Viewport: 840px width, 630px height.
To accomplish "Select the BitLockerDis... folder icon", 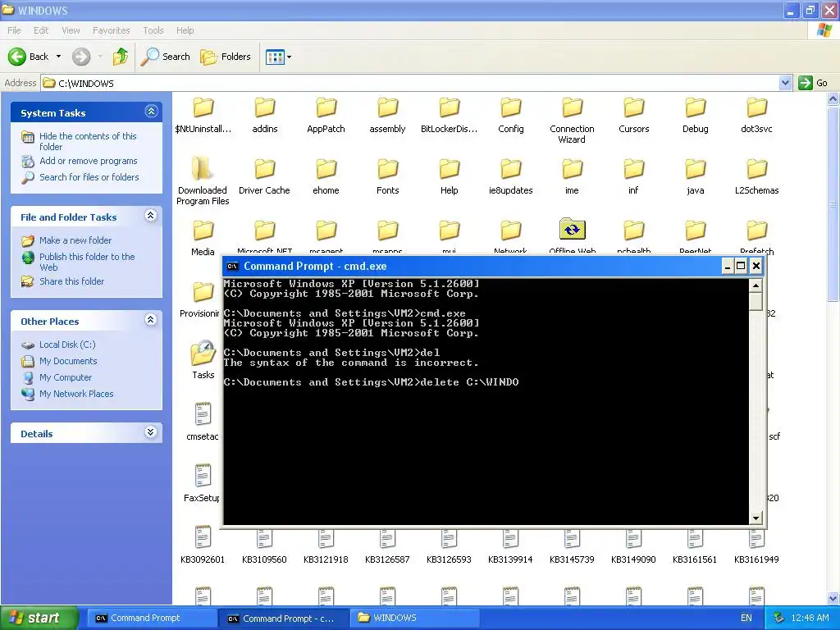I will [x=450, y=107].
